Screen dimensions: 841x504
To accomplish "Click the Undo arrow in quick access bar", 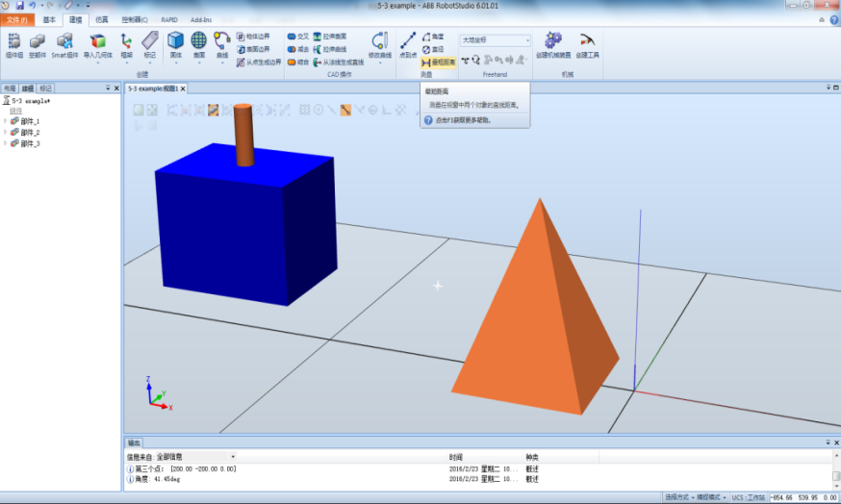I will click(32, 6).
